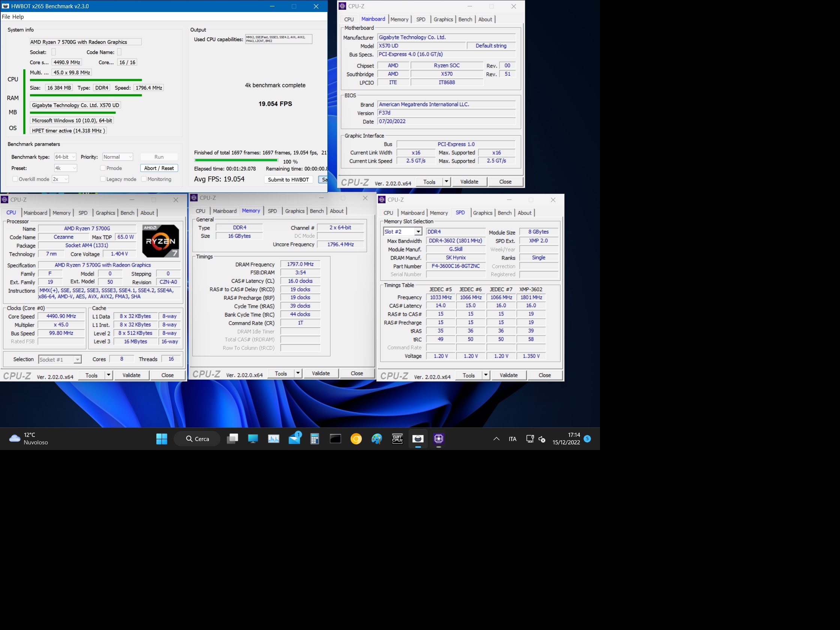The image size is (840, 630).
Task: Click the CPU-Z Memory window title icon
Action: (193, 198)
